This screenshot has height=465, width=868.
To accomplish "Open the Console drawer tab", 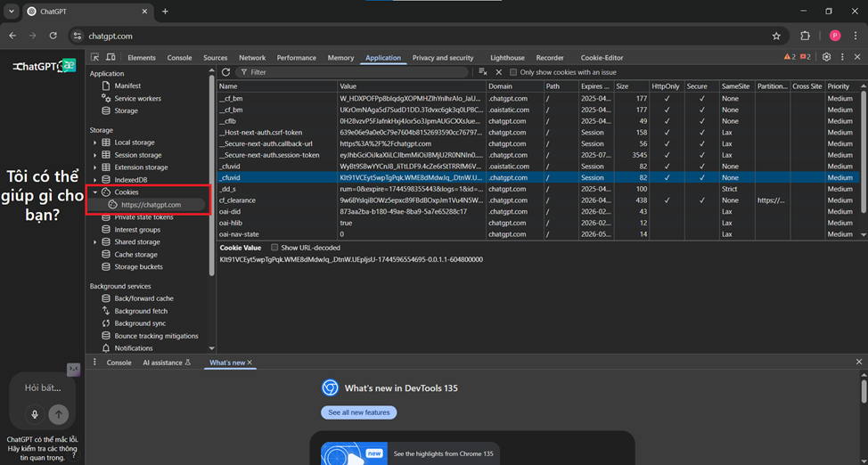I will [x=119, y=363].
